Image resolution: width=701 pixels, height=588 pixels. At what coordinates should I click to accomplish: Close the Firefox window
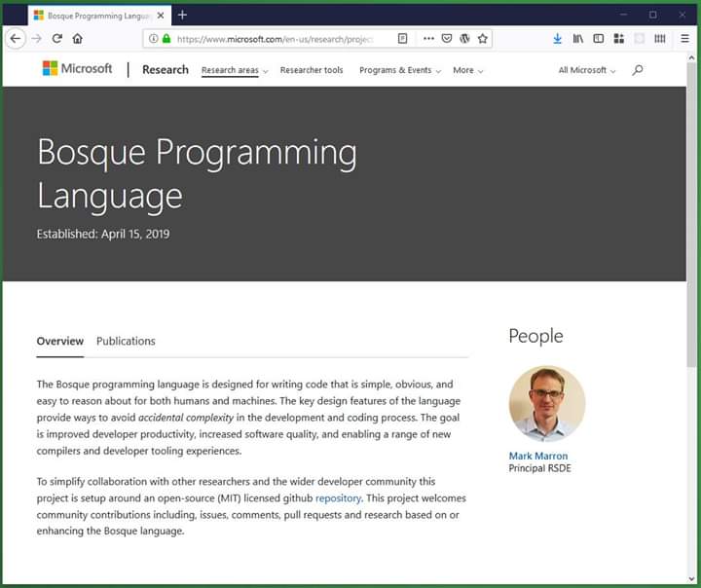(683, 15)
